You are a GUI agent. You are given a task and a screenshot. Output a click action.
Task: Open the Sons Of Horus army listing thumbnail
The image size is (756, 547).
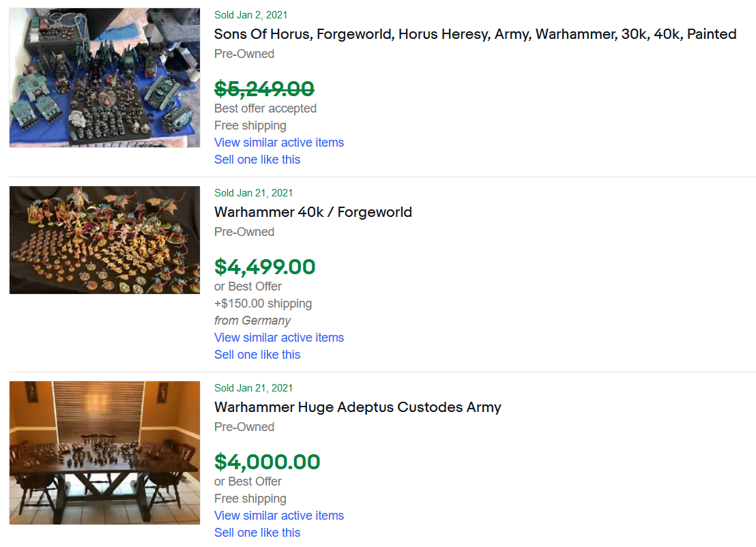click(104, 78)
